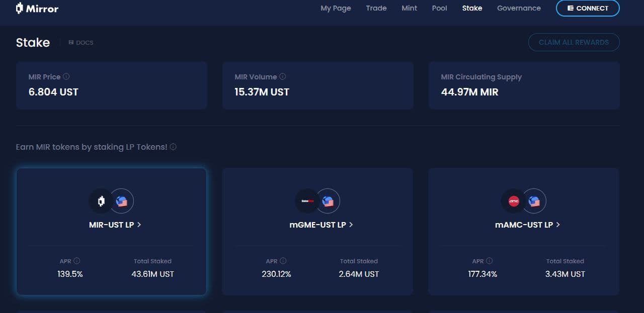Click the info icon beside MIR Price
The height and width of the screenshot is (313, 644).
66,77
